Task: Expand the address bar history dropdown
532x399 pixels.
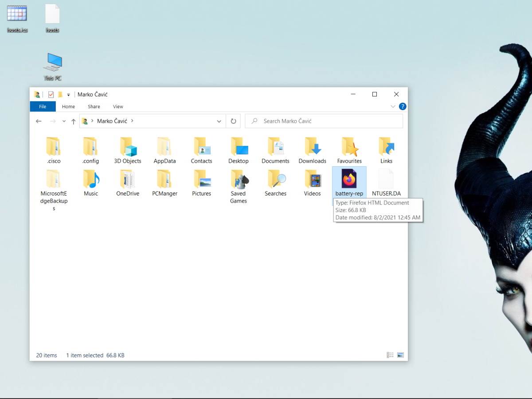Action: (219, 121)
